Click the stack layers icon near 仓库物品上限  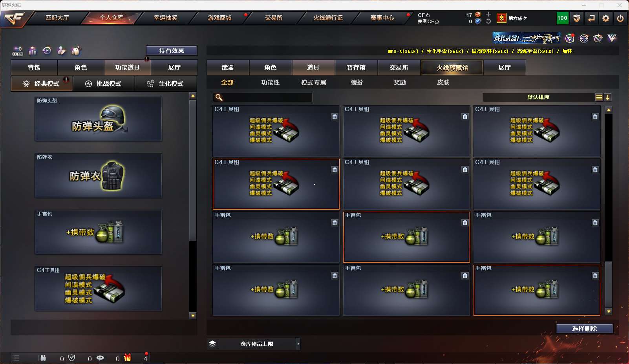(x=212, y=344)
